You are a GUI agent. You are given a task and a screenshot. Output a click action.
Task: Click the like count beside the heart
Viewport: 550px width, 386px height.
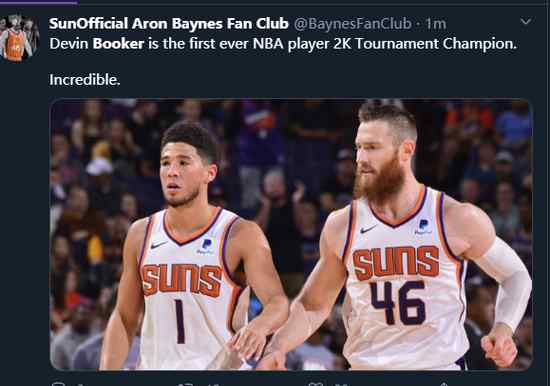pyautogui.click(x=340, y=385)
